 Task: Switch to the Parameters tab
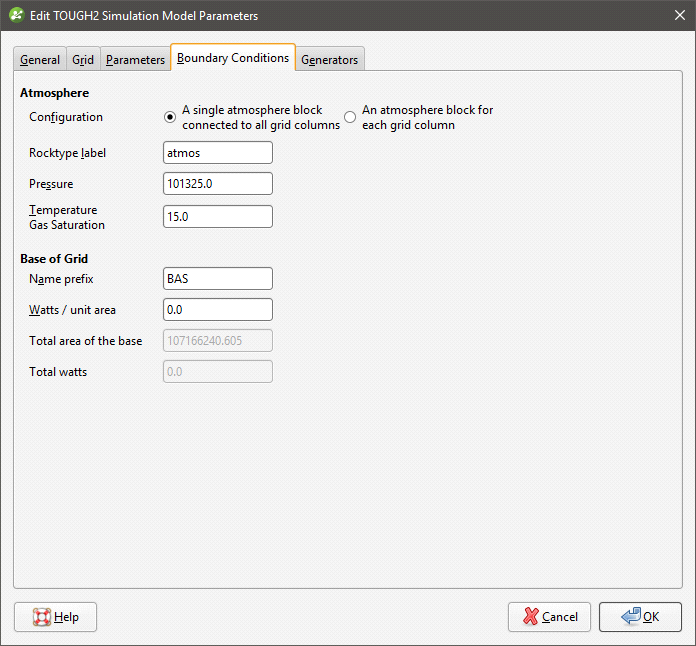pyautogui.click(x=135, y=59)
